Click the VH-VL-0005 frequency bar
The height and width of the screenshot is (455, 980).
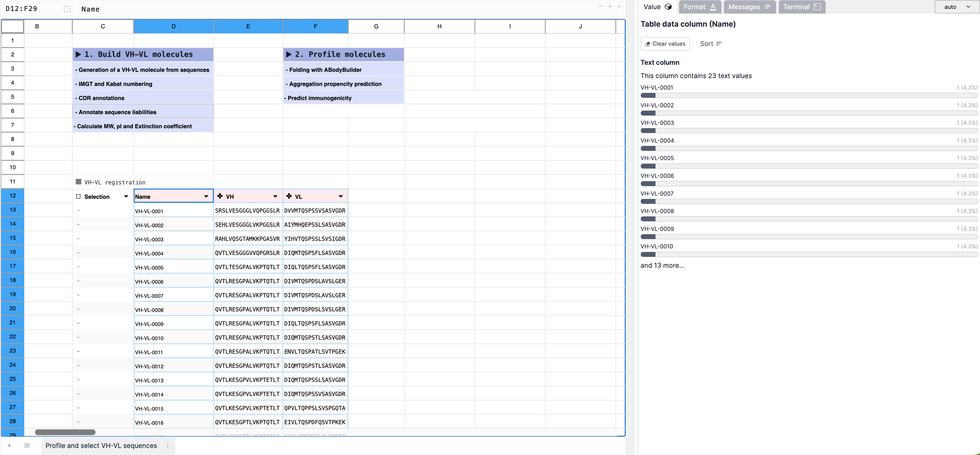[809, 166]
